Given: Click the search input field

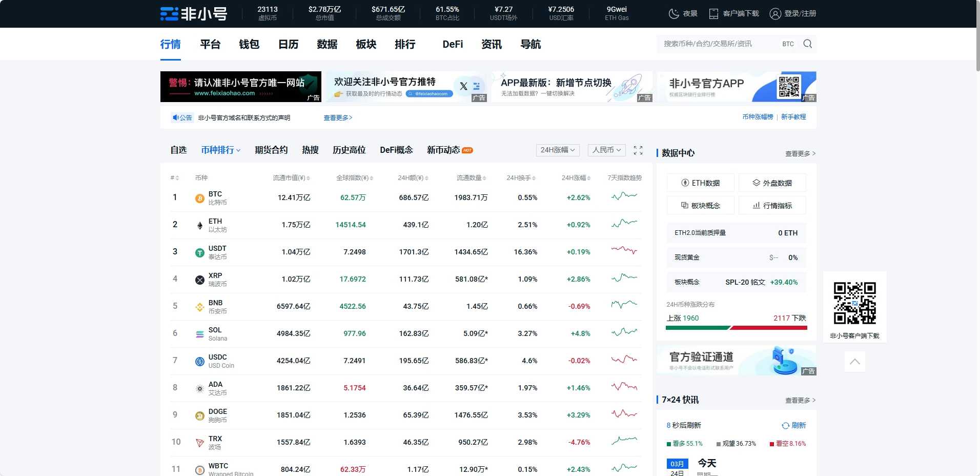Looking at the screenshot, I should click(718, 44).
